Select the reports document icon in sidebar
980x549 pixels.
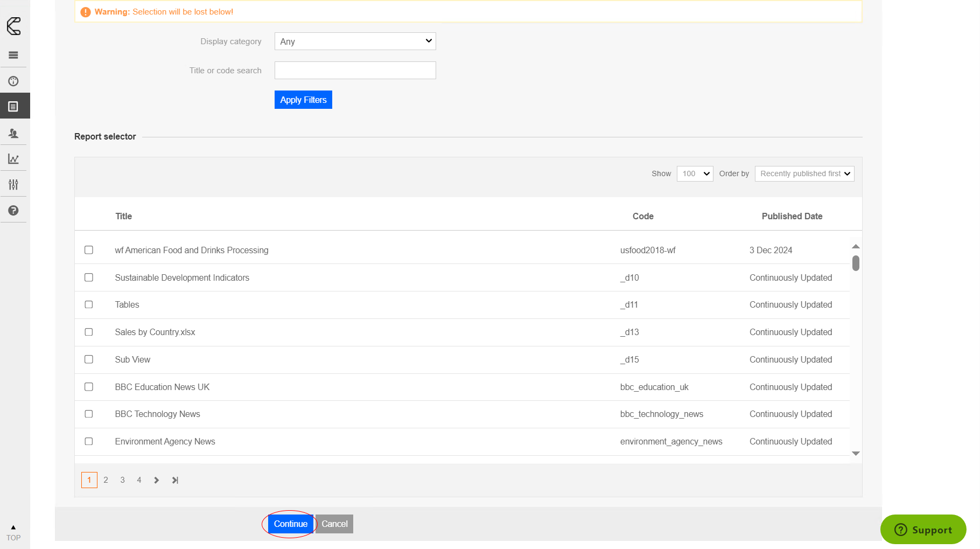point(13,107)
